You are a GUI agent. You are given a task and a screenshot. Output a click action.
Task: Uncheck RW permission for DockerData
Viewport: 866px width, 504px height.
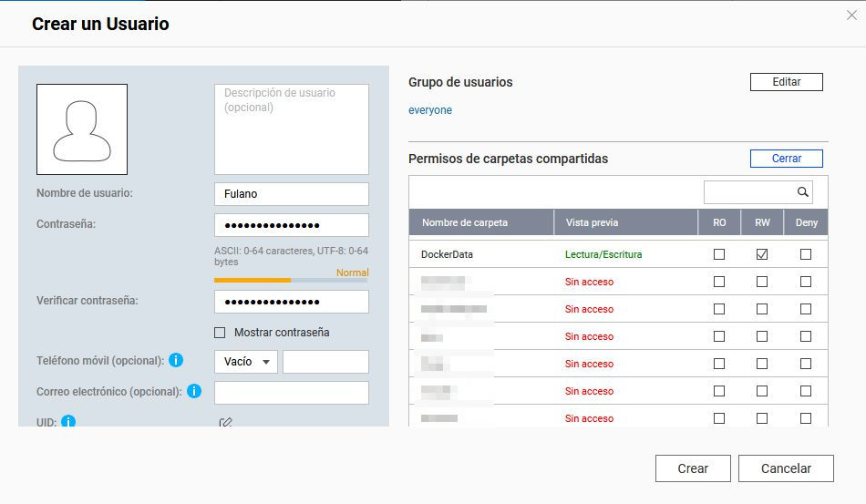pos(762,254)
